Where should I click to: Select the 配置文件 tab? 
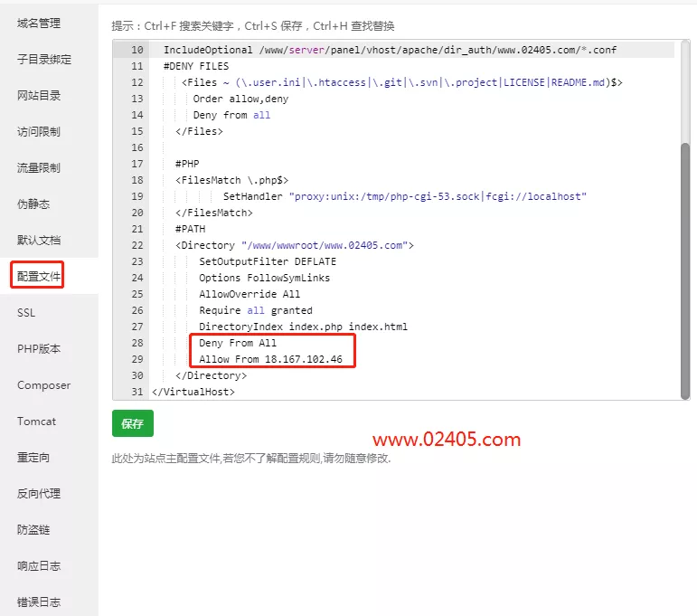39,277
